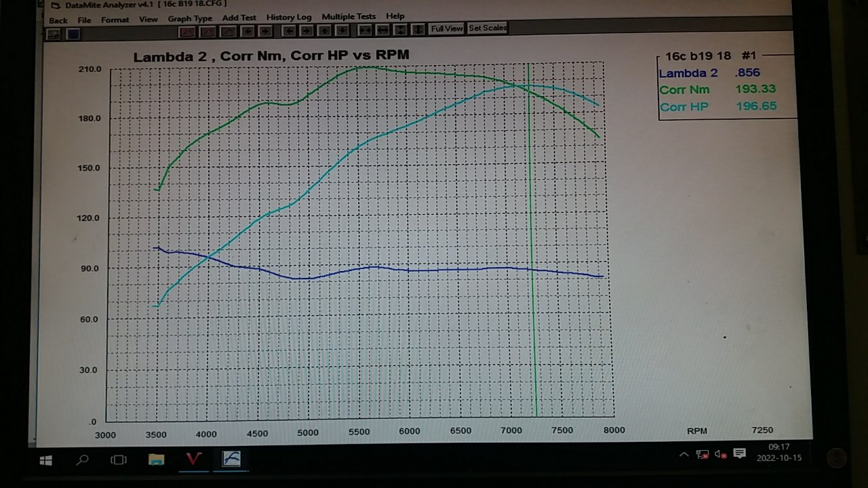Screen dimensions: 868x488
Task: Click the graph title 'Lambda 2, Corr Nm, Corr HP vs RPM'
Action: coord(271,56)
